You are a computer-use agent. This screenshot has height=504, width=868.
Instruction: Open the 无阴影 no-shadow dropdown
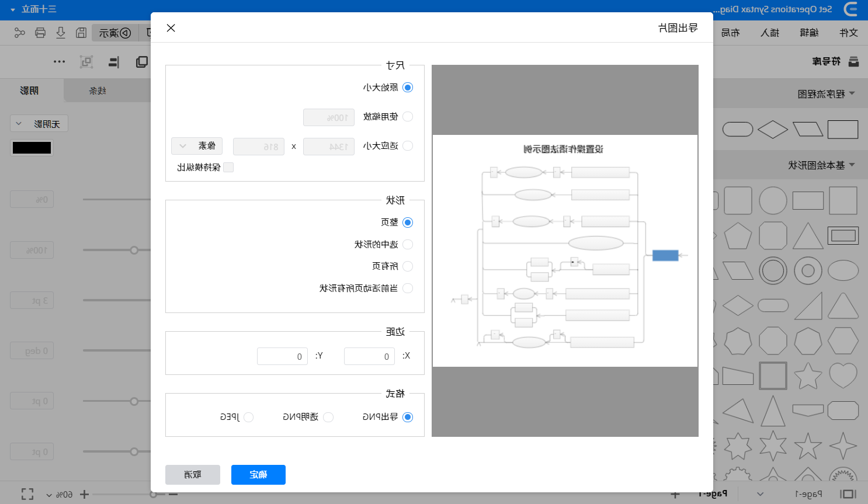39,124
